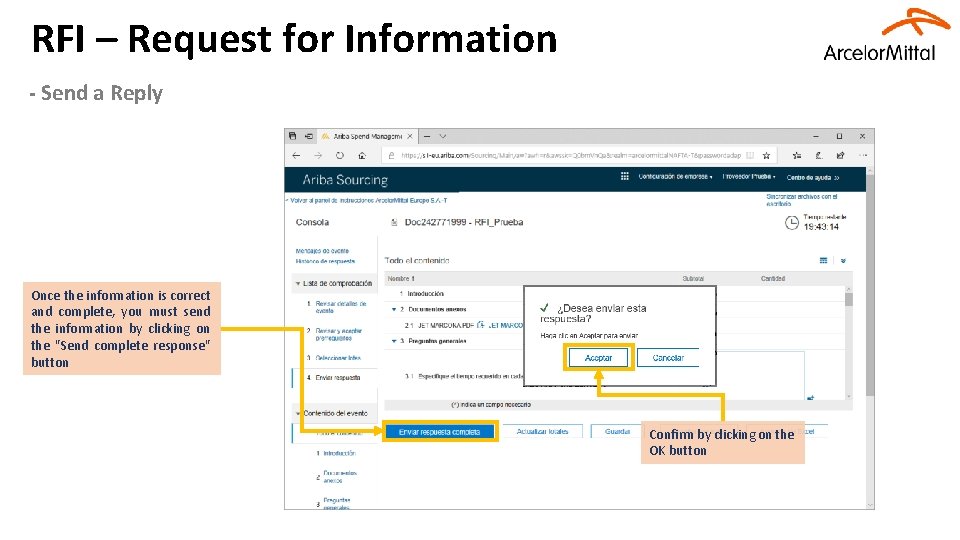Open the favorites list icon in browser toolbar

tap(797, 156)
